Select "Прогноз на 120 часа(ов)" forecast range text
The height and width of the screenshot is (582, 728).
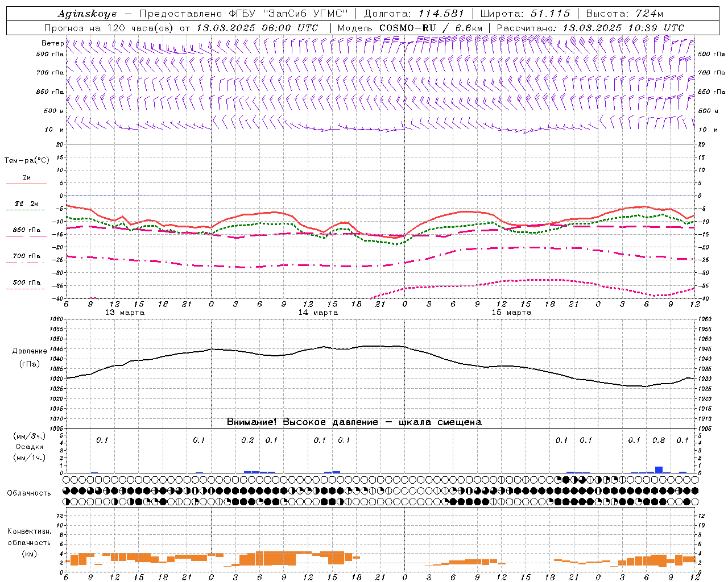[x=109, y=28]
